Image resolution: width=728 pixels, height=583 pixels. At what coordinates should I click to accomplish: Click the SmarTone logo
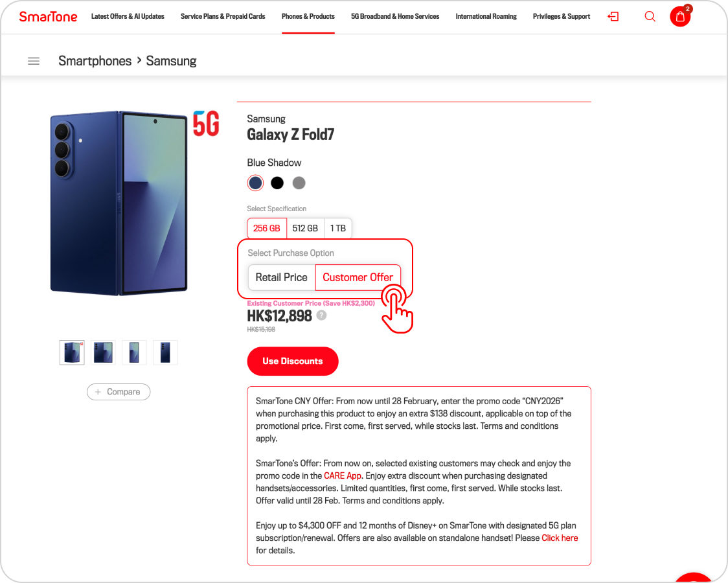(x=48, y=17)
